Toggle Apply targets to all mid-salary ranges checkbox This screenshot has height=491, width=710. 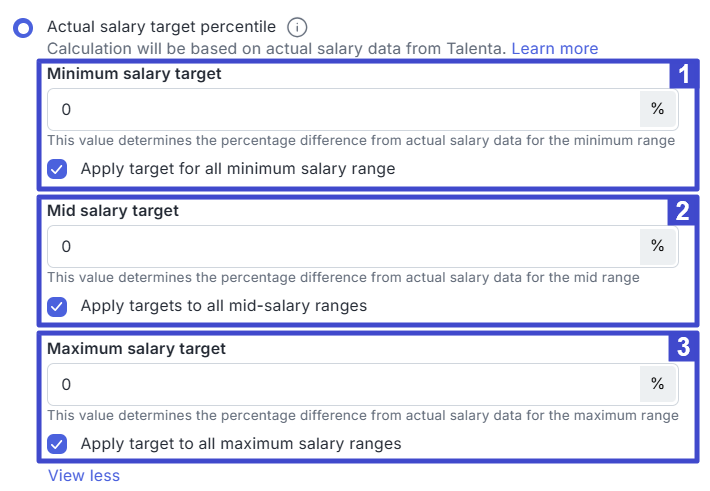click(x=58, y=306)
